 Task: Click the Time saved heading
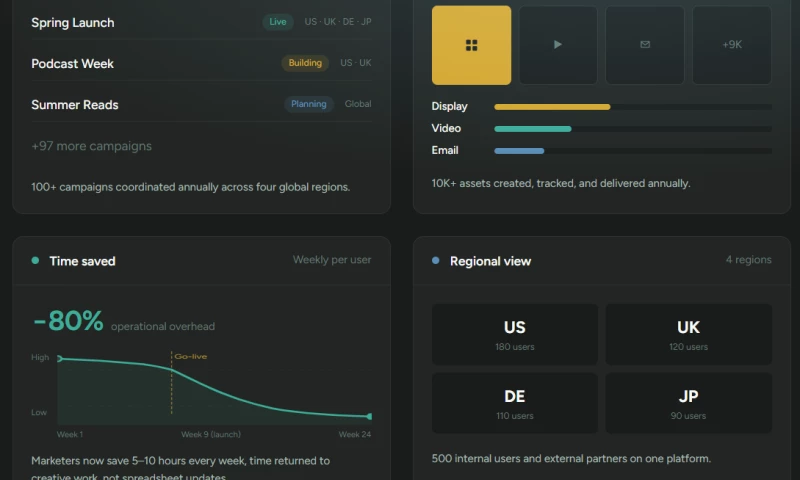pyautogui.click(x=82, y=261)
